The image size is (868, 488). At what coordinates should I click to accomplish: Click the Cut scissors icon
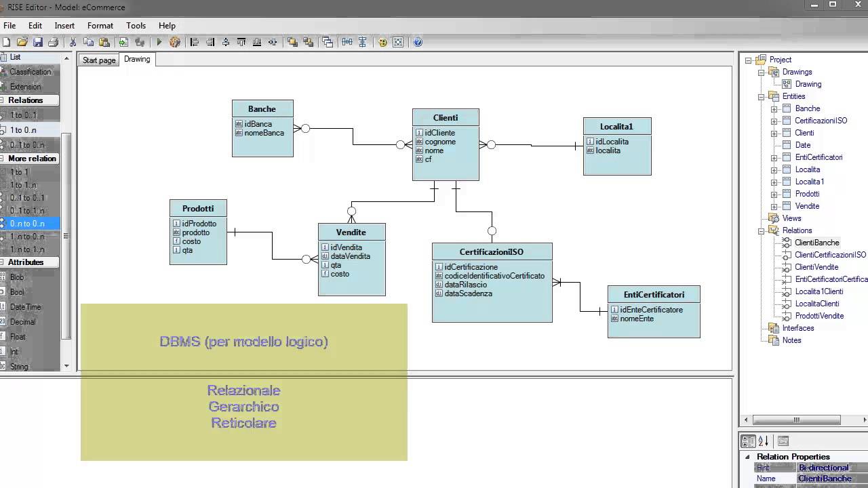click(x=72, y=42)
